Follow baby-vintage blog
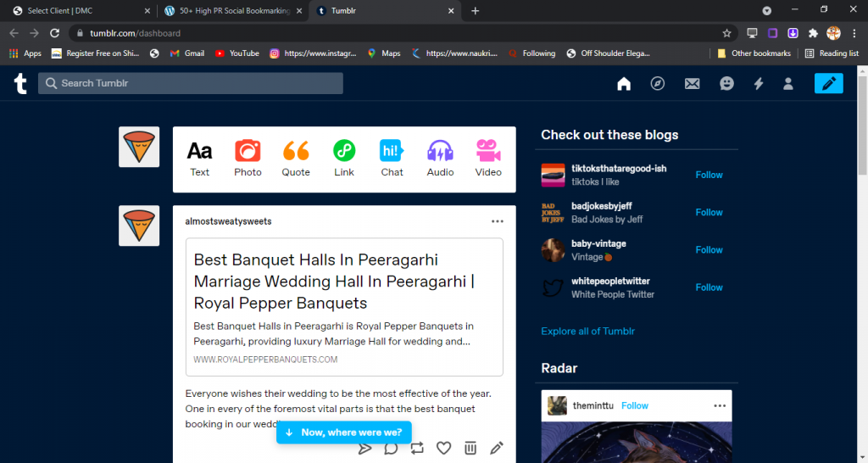 [x=709, y=250]
